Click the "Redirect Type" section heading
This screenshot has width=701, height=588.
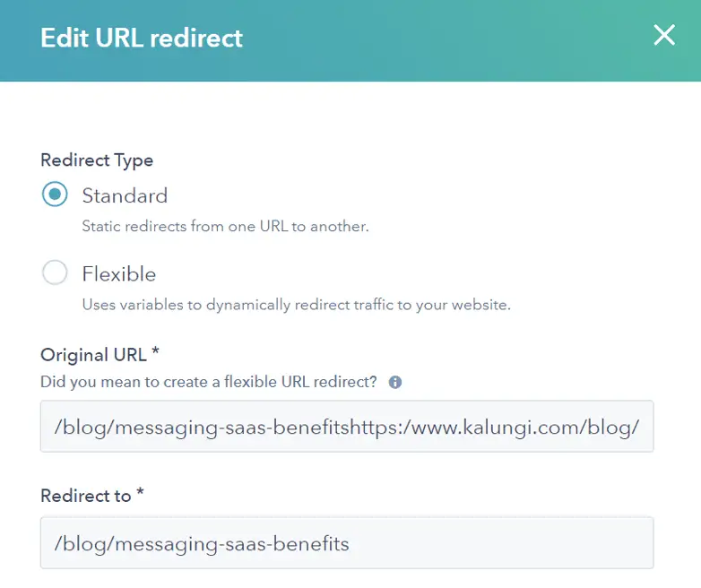(97, 160)
